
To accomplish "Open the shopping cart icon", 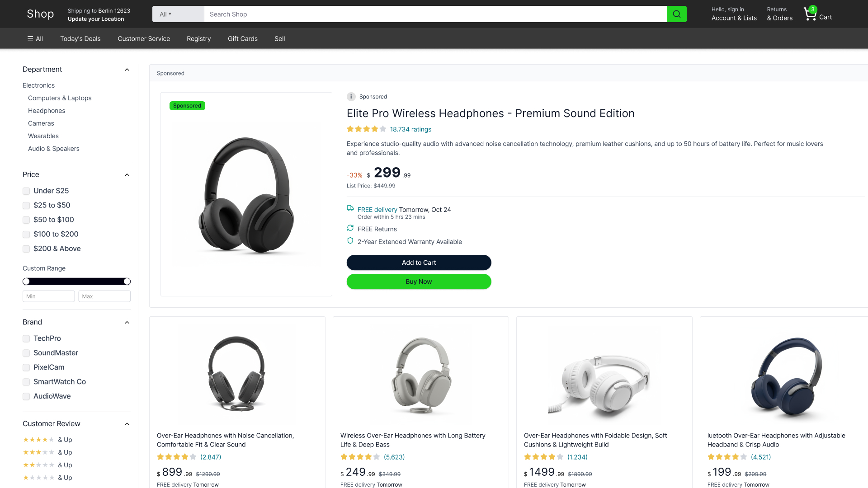I will tap(810, 14).
